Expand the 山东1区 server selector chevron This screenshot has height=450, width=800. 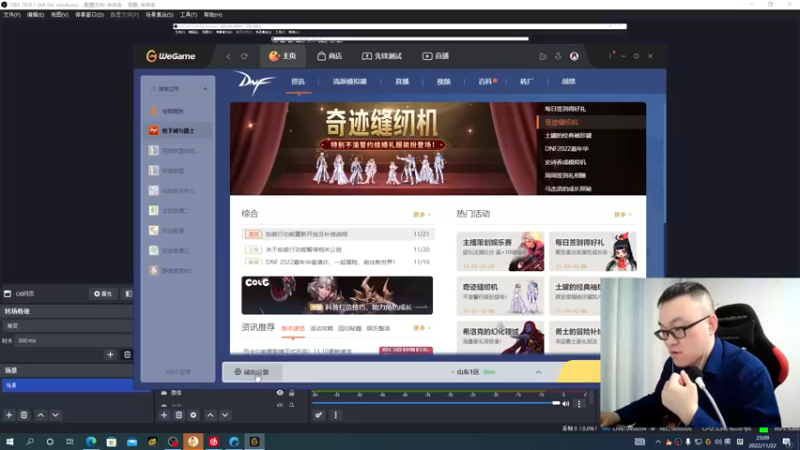[538, 372]
